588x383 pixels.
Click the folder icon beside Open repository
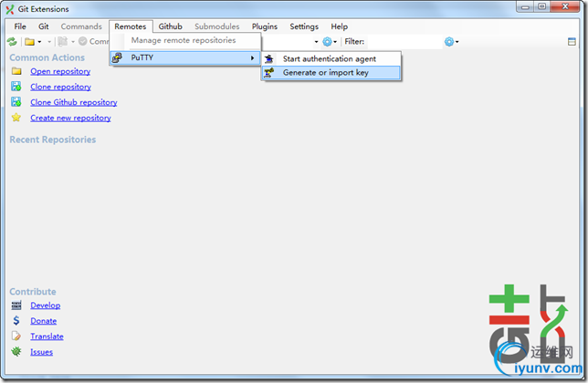tap(16, 71)
